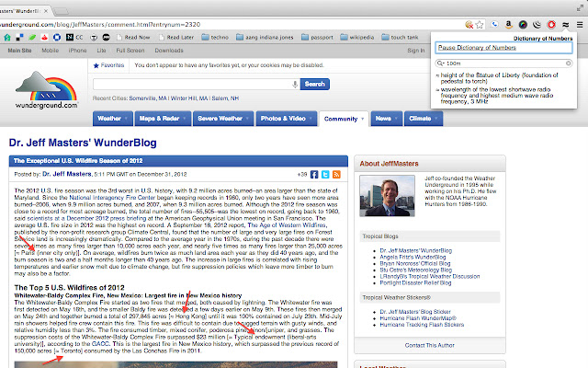The image size is (588, 368).
Task: Click the wunderground.com search input field
Action: click(193, 84)
